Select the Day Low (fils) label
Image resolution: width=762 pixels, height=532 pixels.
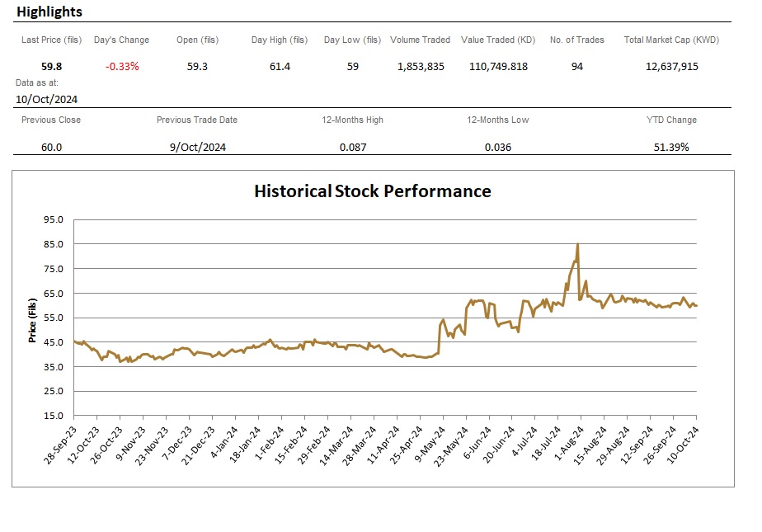tap(352, 40)
